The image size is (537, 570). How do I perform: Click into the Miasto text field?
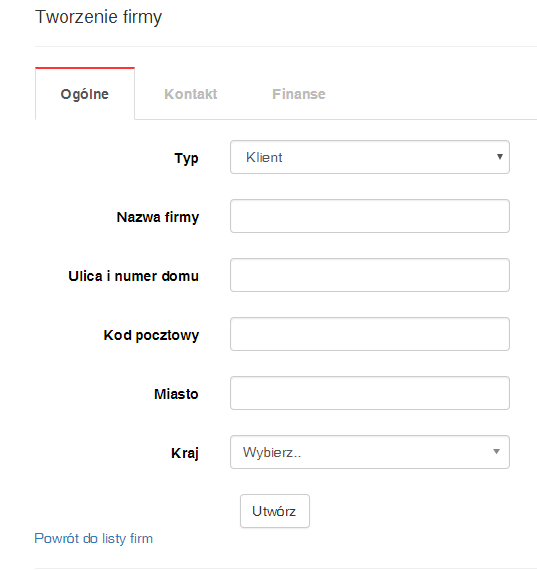(370, 393)
